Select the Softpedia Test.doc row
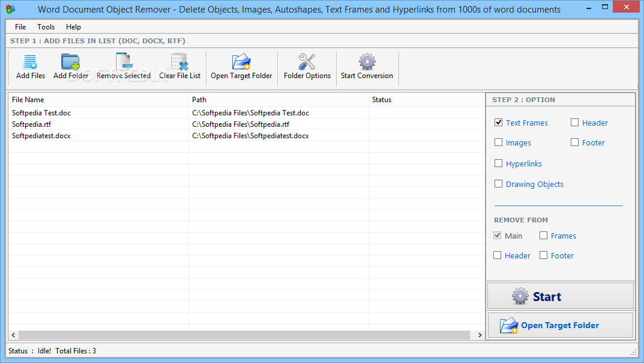Image resolution: width=644 pixels, height=363 pixels. pyautogui.click(x=247, y=112)
